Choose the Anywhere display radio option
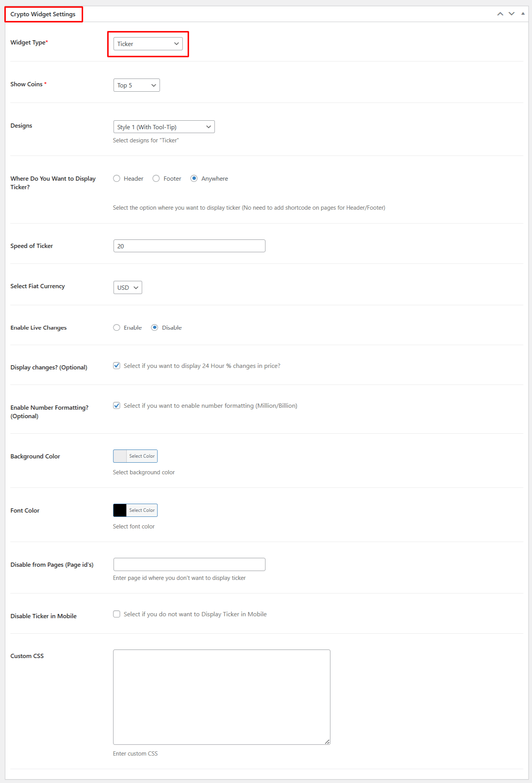Viewport: 532px width, 783px height. [x=194, y=178]
